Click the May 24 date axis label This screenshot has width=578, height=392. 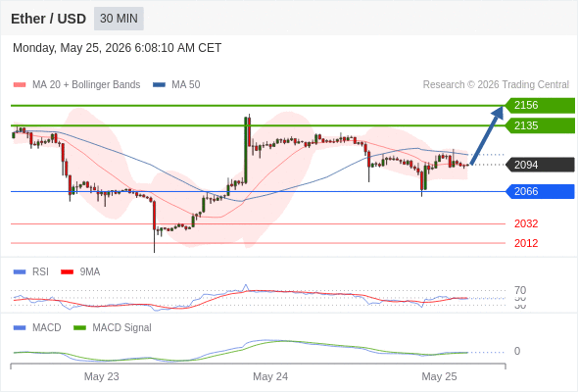point(270,376)
